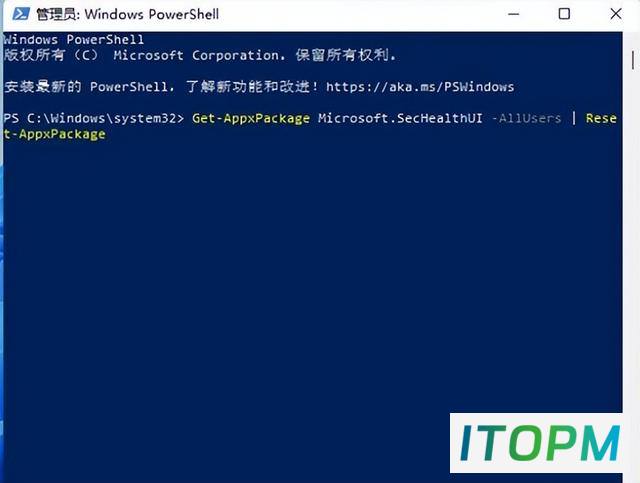The height and width of the screenshot is (483, 640).
Task: Click the Rese text at line end
Action: pyautogui.click(x=601, y=118)
